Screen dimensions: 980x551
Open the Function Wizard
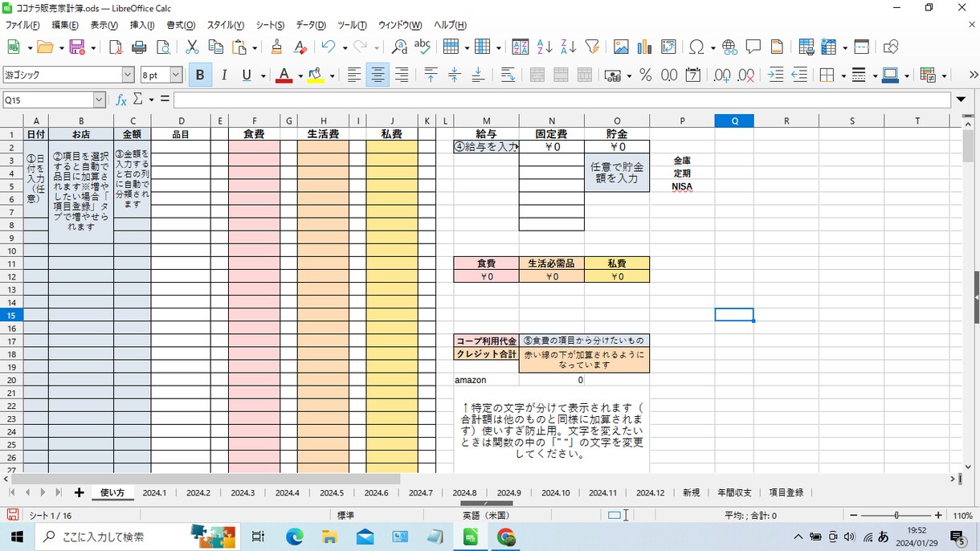(121, 100)
